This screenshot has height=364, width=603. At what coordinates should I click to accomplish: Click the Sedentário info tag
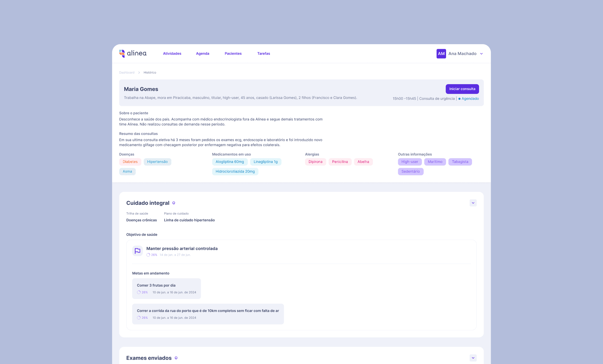(x=410, y=172)
